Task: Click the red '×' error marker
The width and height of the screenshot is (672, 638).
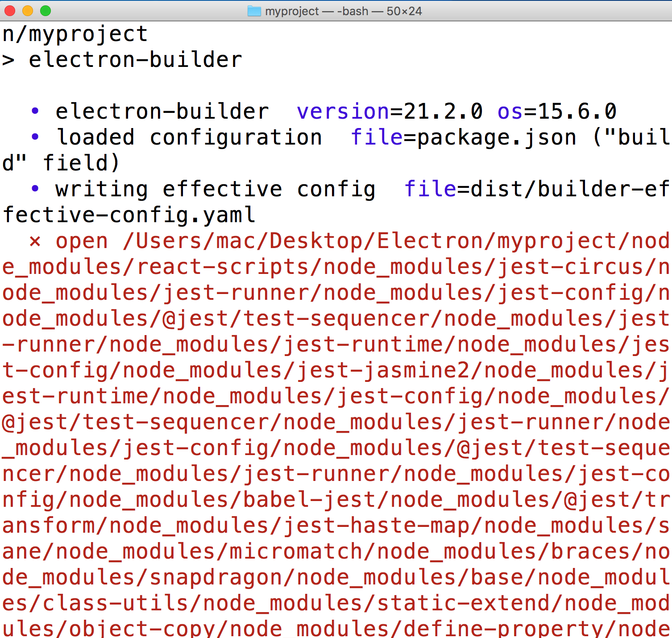Action: coord(35,241)
